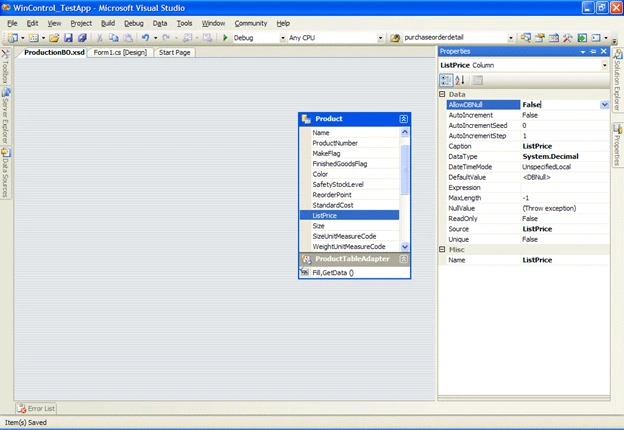Collapse the ProductTableAdapter section

coord(403,259)
